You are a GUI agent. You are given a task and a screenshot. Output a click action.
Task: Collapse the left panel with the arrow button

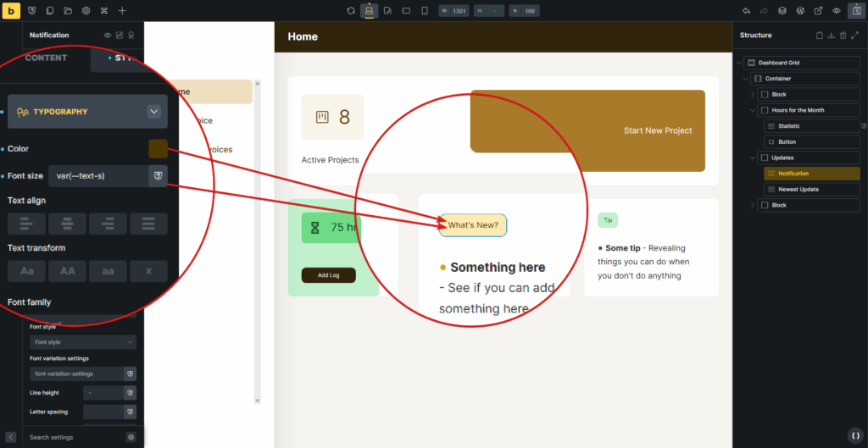coord(11,437)
